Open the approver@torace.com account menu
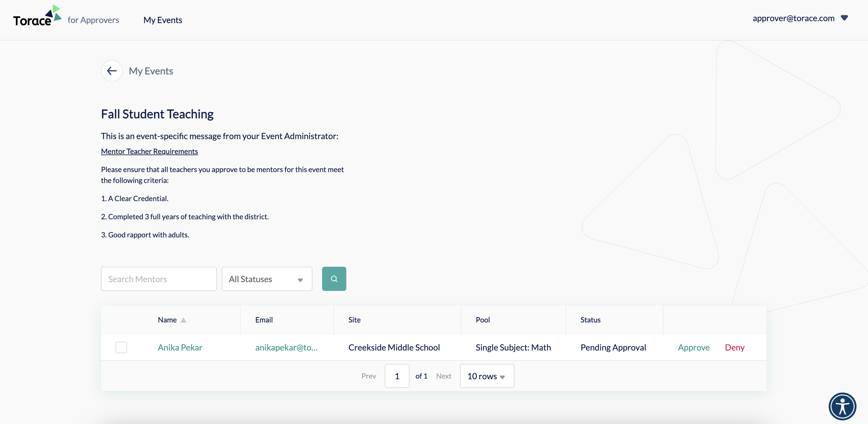Screen dimensions: 868x424 [x=793, y=18]
